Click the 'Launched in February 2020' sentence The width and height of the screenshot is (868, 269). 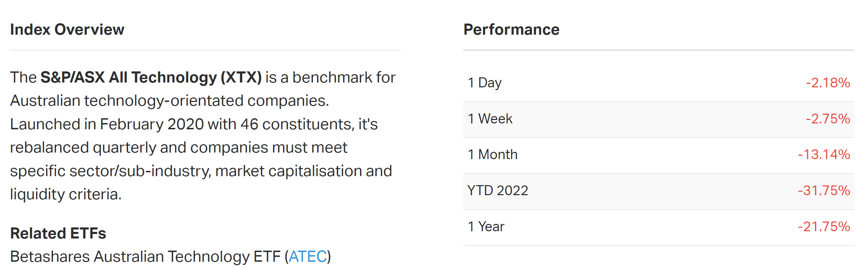coord(194,124)
